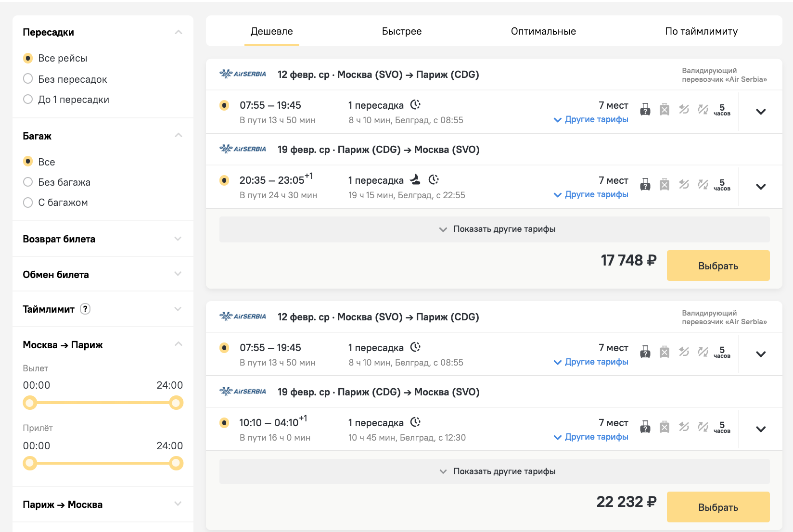Screen dimensions: 793x532
Task: Click non-refundable icon on 20:35 – 23:05 flight
Action: click(684, 184)
